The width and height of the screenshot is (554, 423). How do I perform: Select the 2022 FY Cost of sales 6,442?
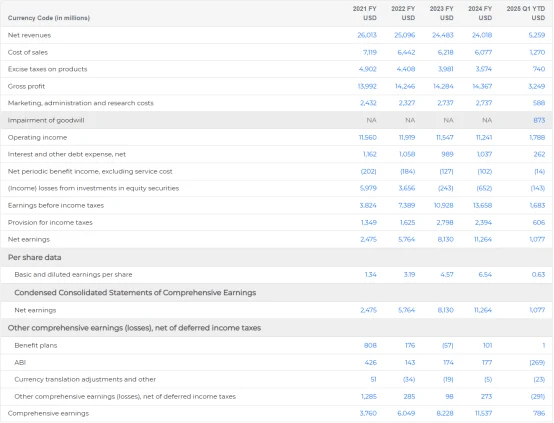click(x=406, y=52)
